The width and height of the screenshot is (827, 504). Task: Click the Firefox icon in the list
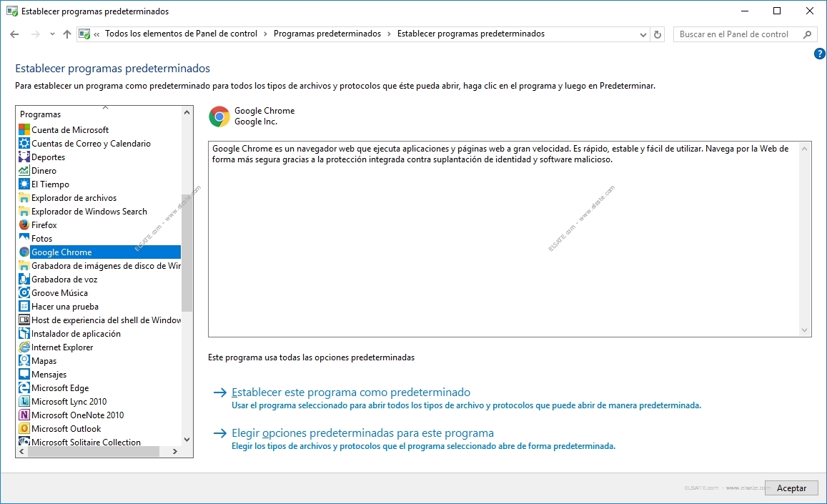pyautogui.click(x=24, y=224)
